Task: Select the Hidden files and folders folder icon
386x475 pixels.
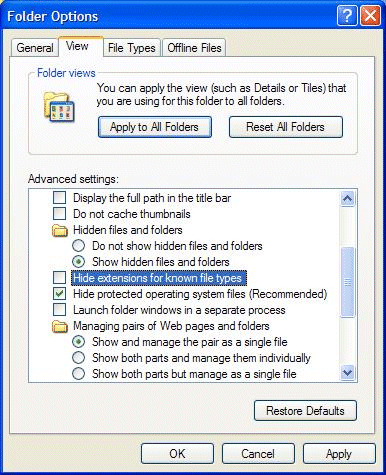Action: coord(60,230)
